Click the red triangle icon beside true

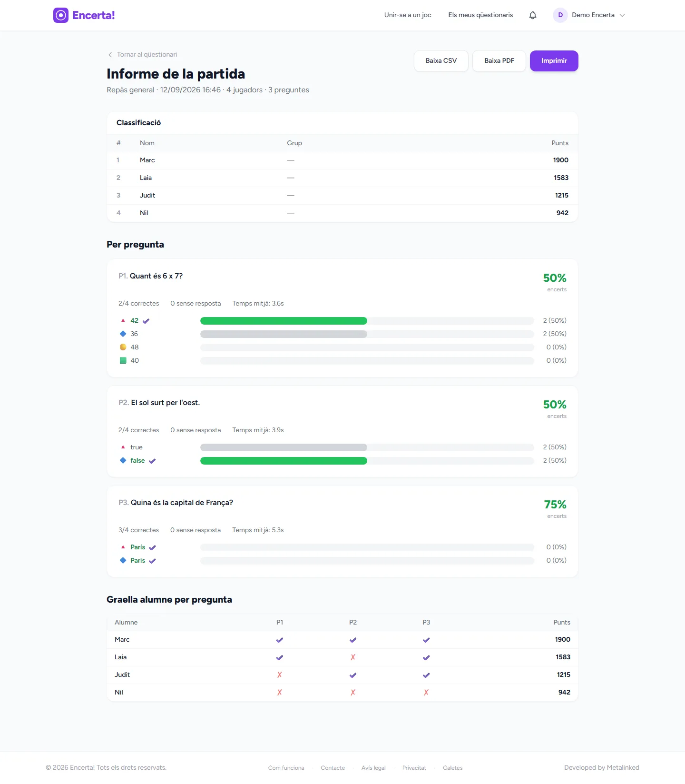[123, 447]
